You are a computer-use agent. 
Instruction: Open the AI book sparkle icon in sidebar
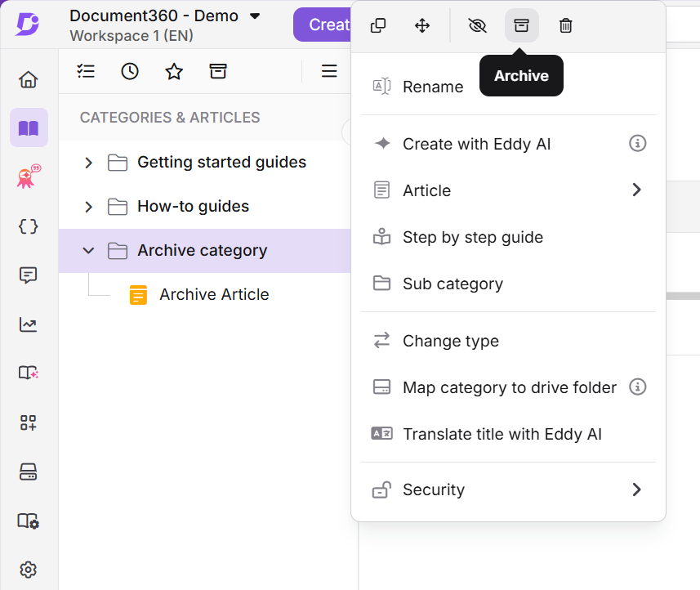(x=28, y=373)
